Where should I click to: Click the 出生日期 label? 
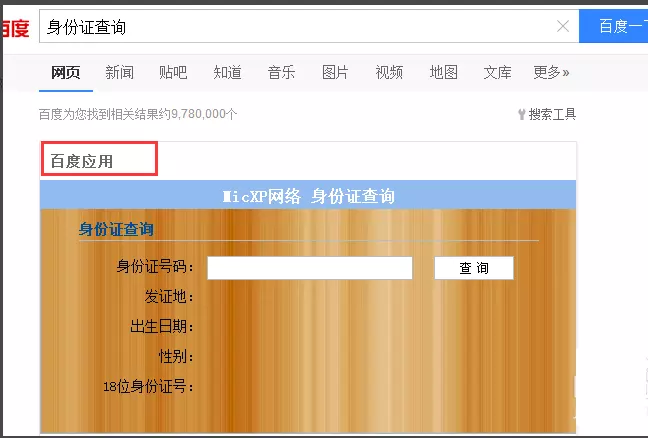coord(162,326)
